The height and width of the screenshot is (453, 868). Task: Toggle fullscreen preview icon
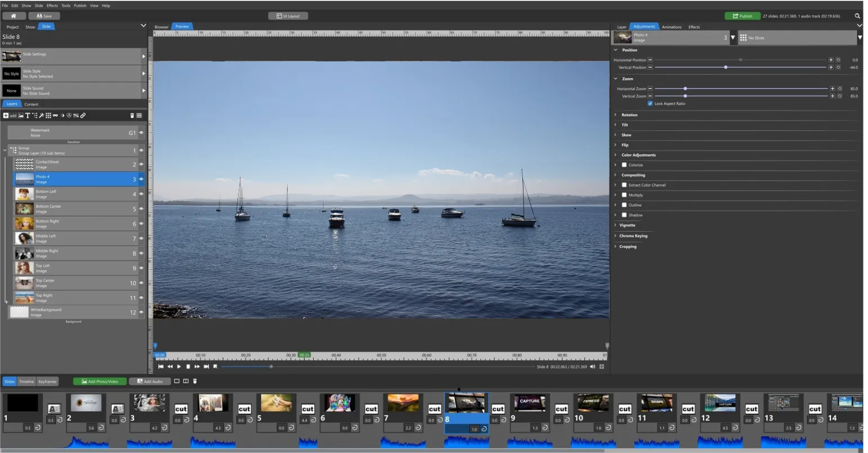click(602, 367)
